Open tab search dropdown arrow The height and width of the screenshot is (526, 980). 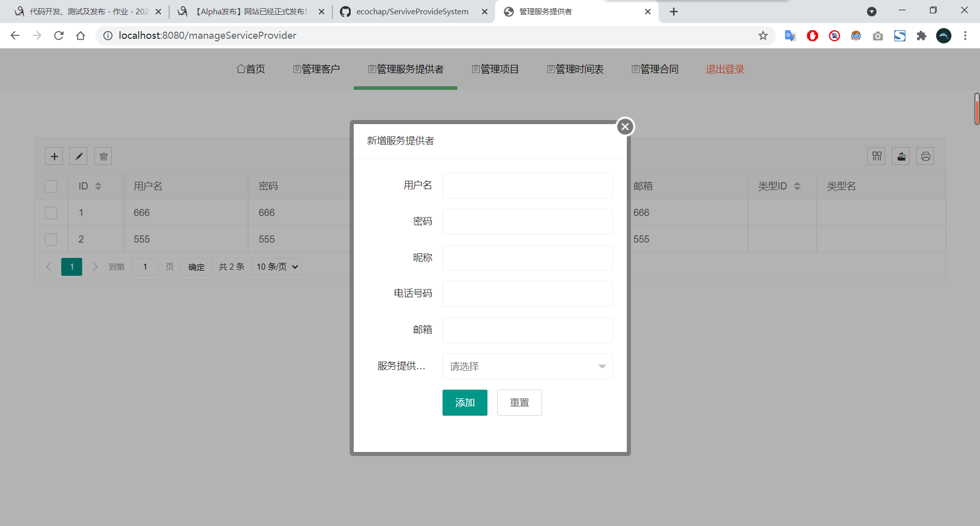[872, 11]
